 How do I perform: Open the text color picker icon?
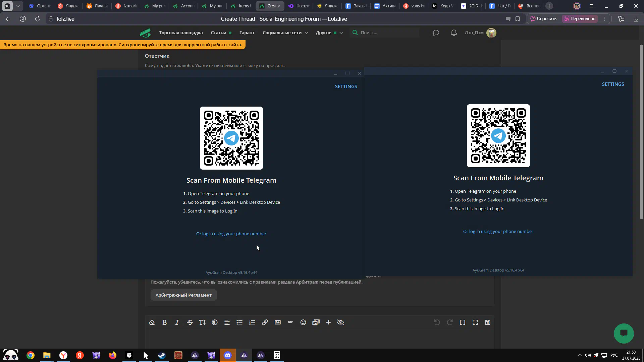[x=215, y=322]
